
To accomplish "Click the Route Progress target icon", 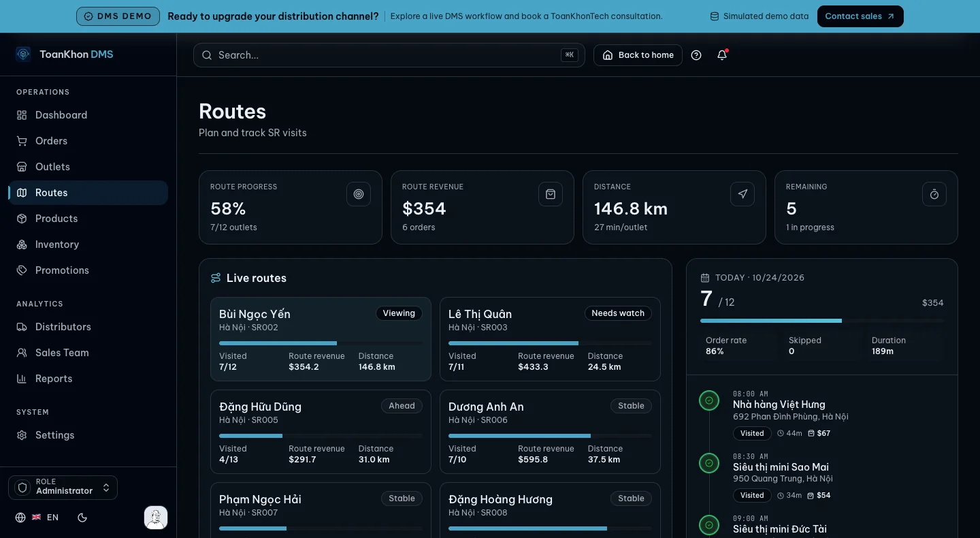I will (359, 194).
